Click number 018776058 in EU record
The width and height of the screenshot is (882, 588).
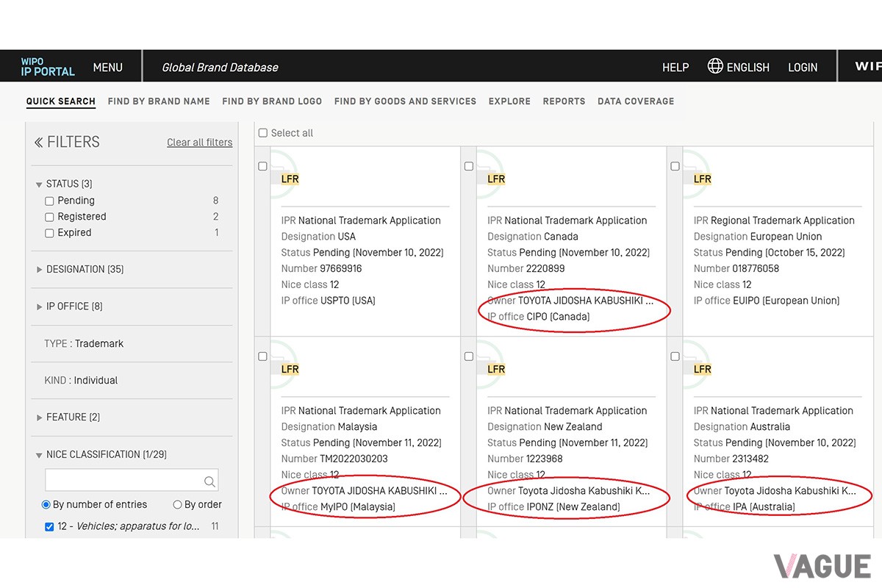[756, 268]
